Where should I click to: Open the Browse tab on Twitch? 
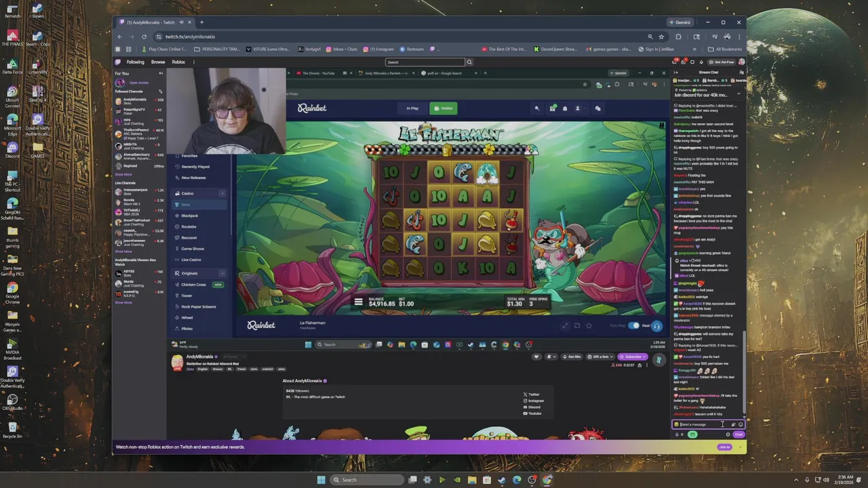[x=158, y=62]
